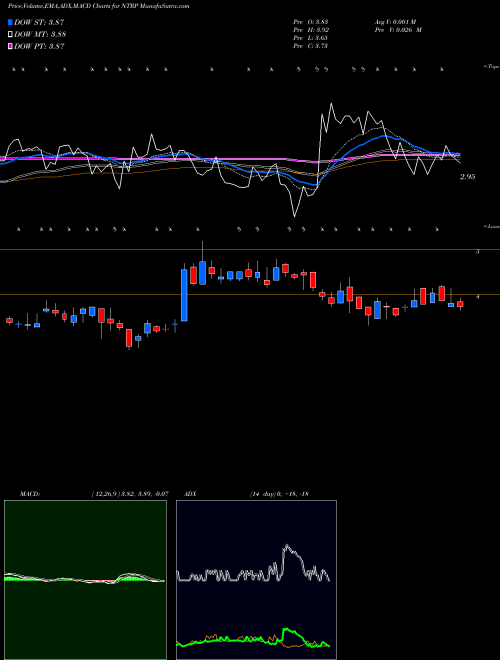The height and width of the screenshot is (660, 500).
Task: Click the price axis label 5 on candlestick chart
Action: click(477, 252)
